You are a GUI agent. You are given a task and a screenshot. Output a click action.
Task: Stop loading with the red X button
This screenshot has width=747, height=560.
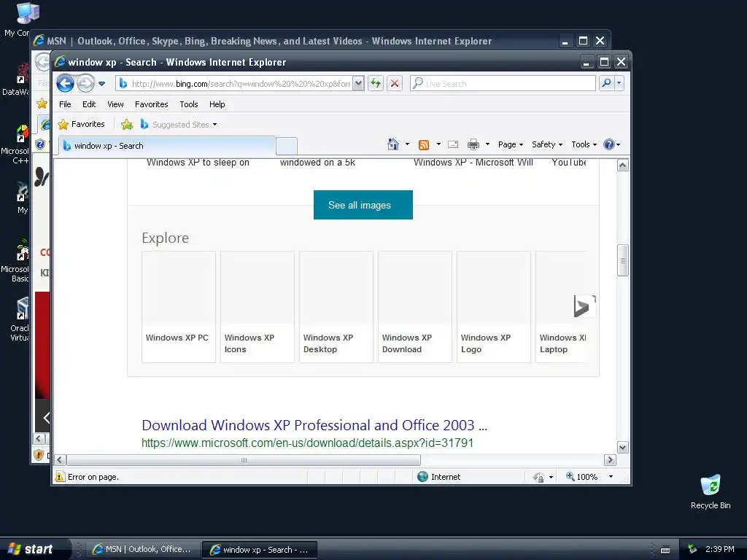[395, 83]
